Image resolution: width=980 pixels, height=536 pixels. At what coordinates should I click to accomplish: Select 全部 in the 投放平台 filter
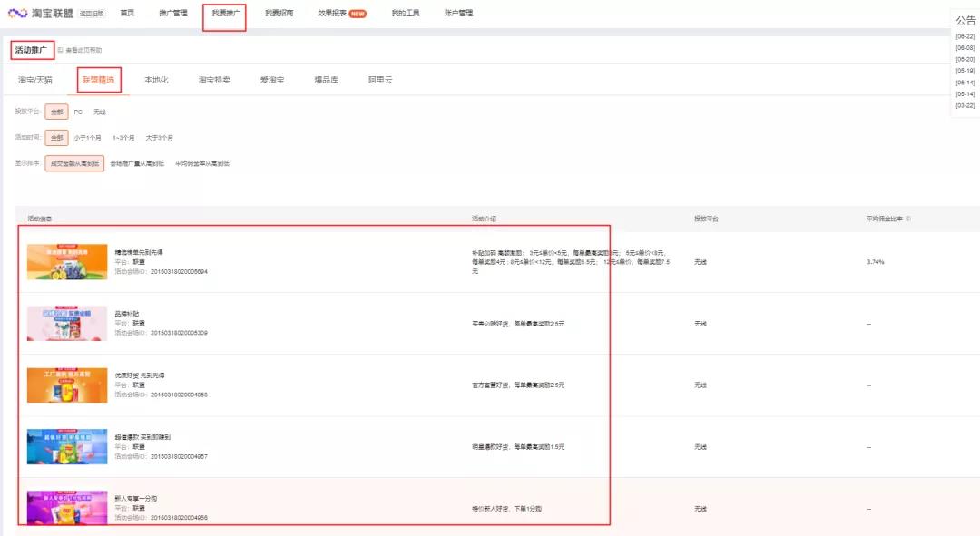[x=57, y=112]
